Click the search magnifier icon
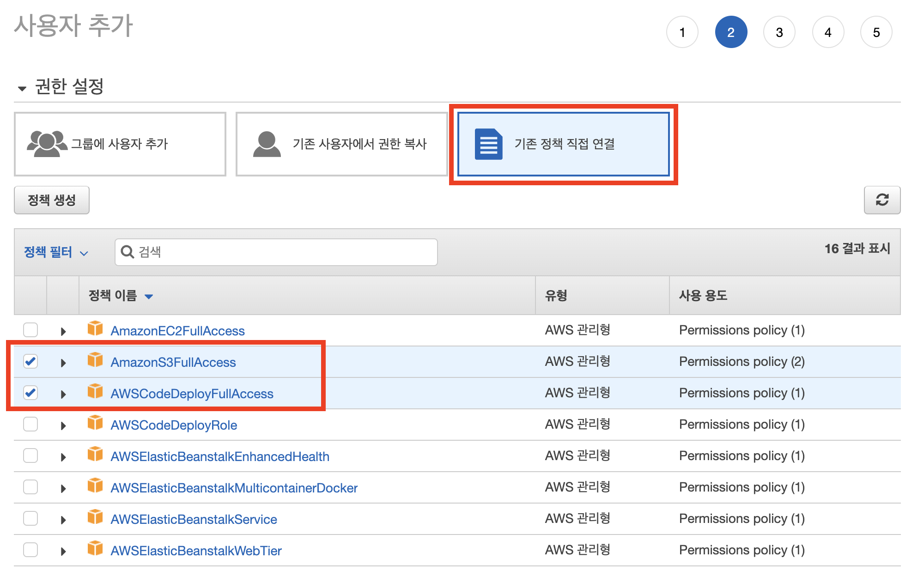This screenshot has height=583, width=924. coord(127,252)
